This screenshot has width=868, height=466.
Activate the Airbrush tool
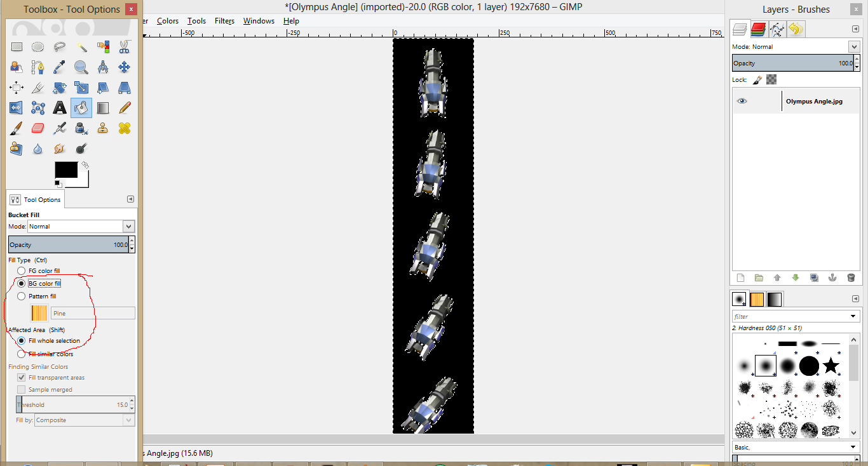[60, 128]
